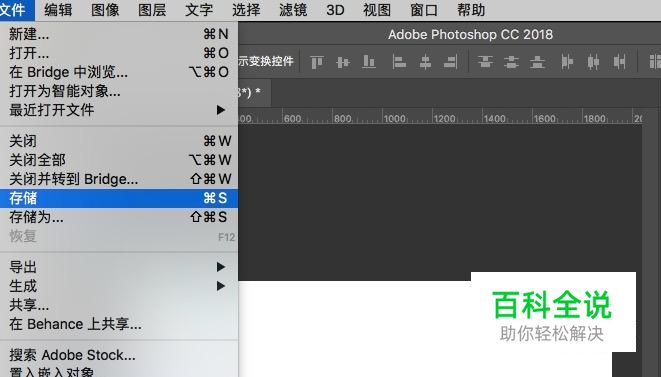Select the 共享... menu item
Image resolution: width=661 pixels, height=377 pixels.
click(119, 305)
